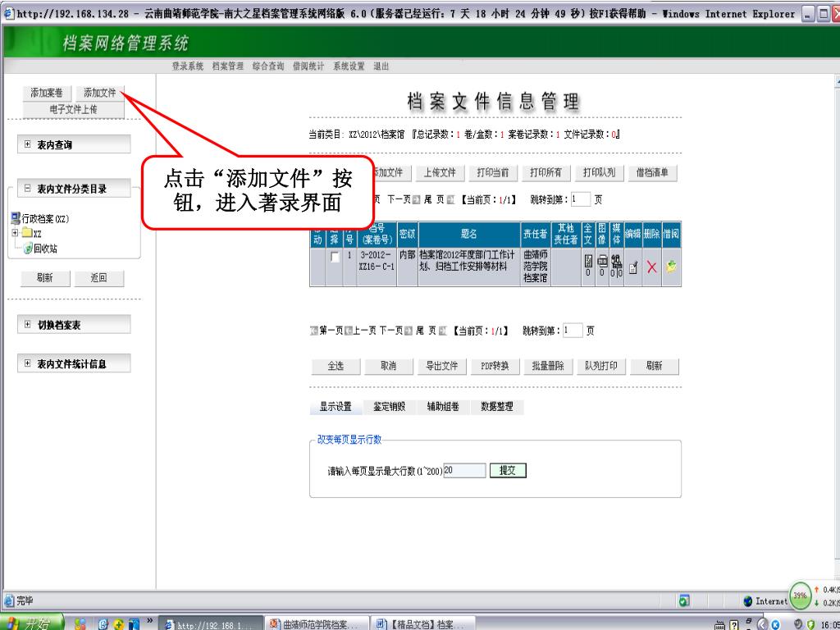Click the 刷新 button below the table
840x630 pixels.
click(x=654, y=366)
